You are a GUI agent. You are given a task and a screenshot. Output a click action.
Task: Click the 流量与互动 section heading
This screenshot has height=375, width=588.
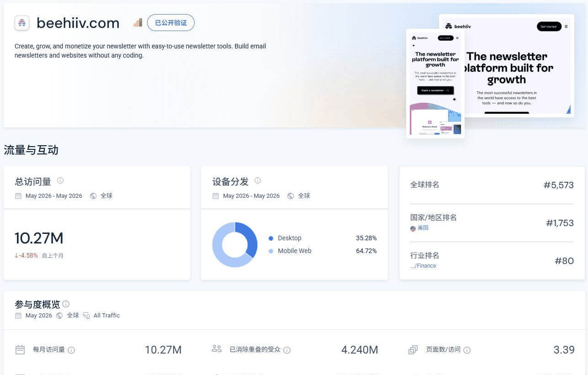[31, 150]
